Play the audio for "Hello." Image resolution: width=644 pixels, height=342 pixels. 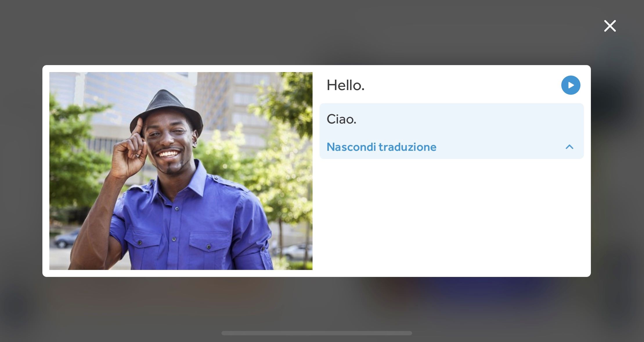click(570, 85)
